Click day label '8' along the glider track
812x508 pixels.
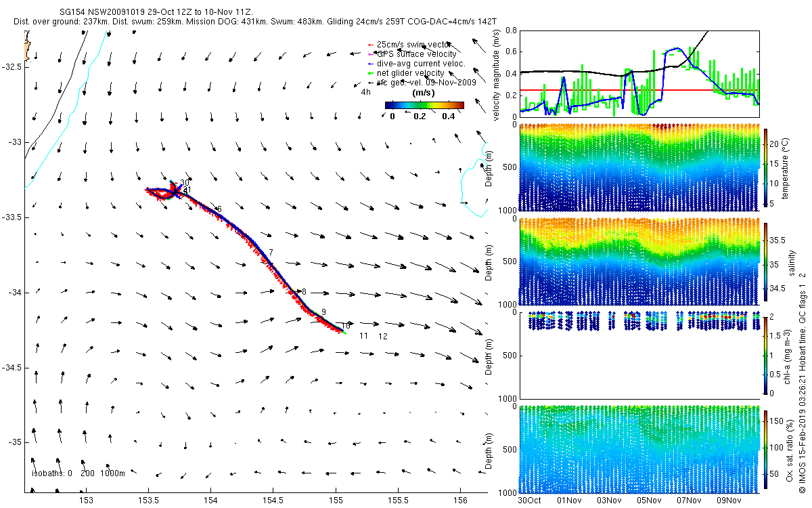(304, 291)
